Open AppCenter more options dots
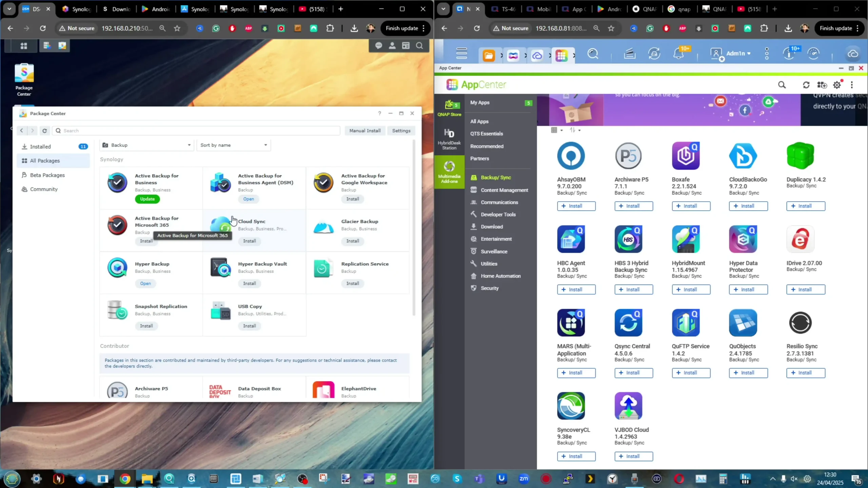The height and width of the screenshot is (488, 868). pyautogui.click(x=852, y=85)
